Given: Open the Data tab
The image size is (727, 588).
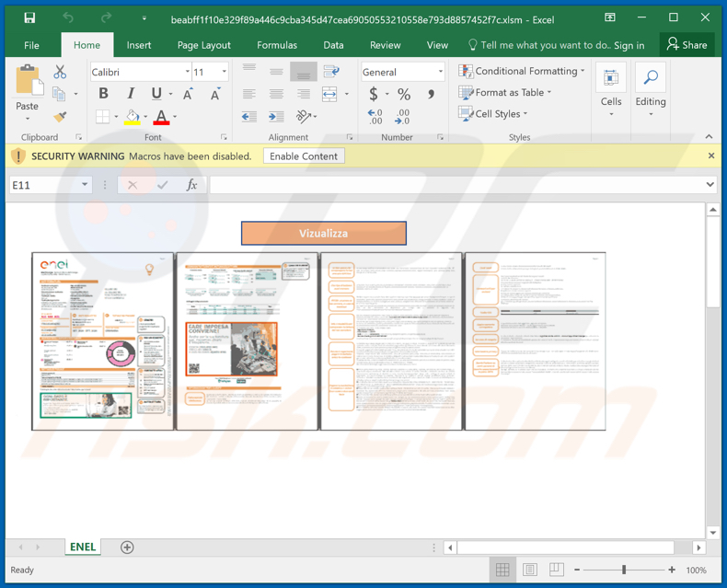Looking at the screenshot, I should pyautogui.click(x=333, y=45).
